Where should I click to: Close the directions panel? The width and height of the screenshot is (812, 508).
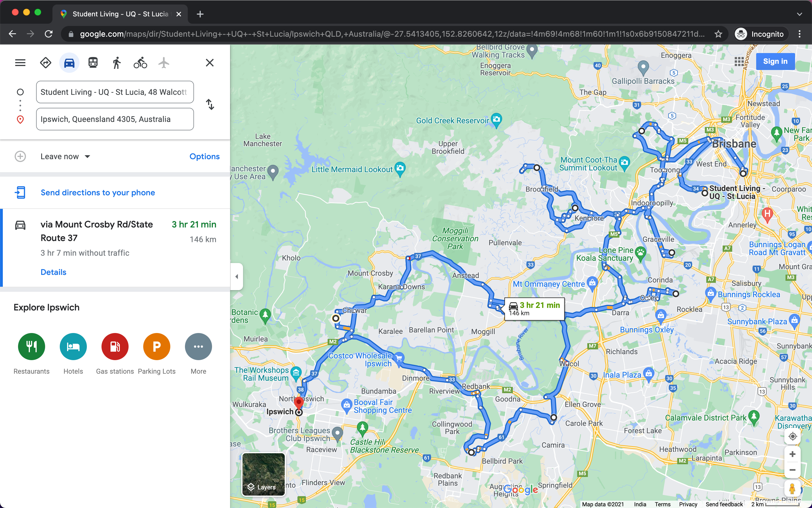[210, 63]
